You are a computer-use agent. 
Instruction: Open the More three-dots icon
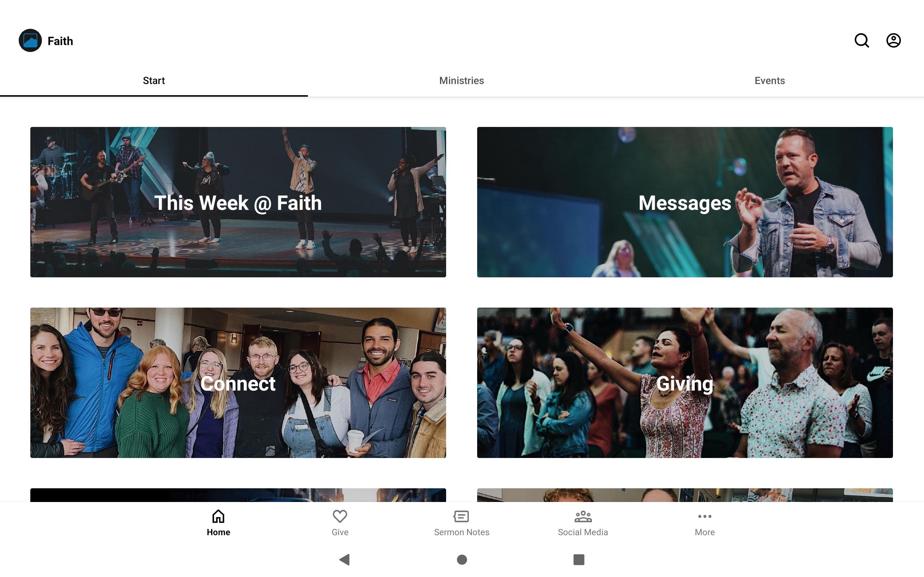coord(705,516)
